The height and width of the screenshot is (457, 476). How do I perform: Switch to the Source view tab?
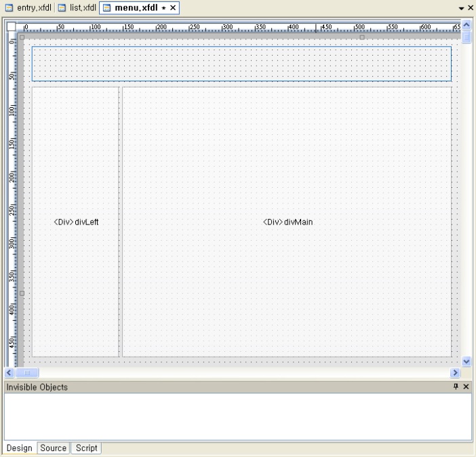click(54, 448)
